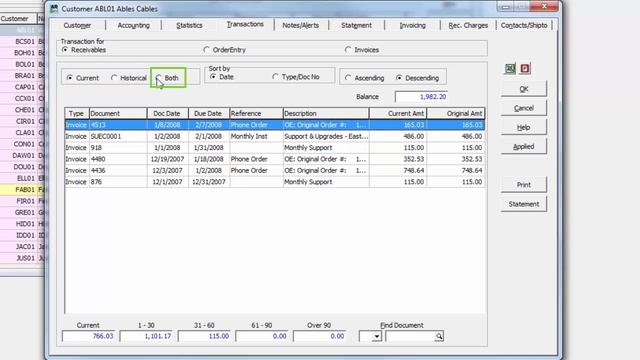
Task: Click the Due Date column header
Action: click(209, 113)
